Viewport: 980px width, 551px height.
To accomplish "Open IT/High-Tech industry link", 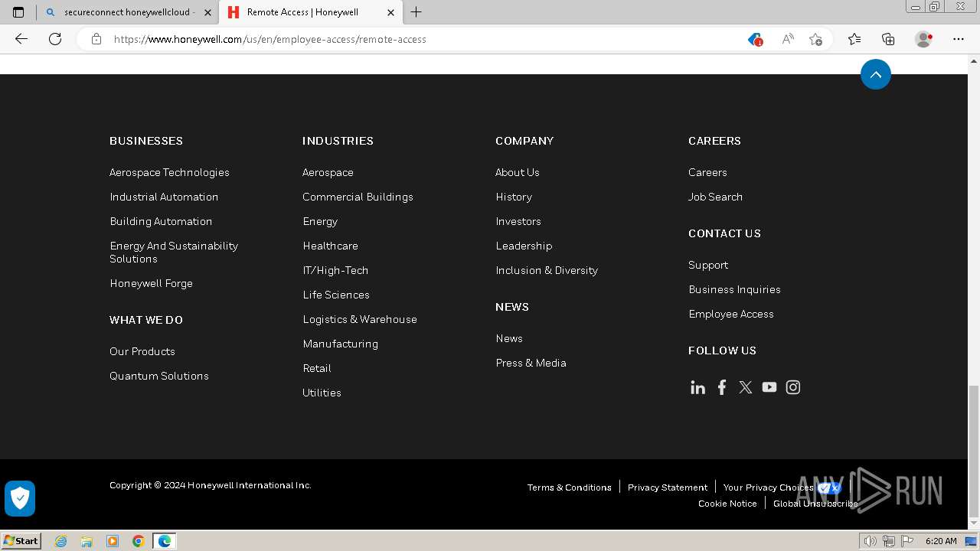I will (x=335, y=270).
